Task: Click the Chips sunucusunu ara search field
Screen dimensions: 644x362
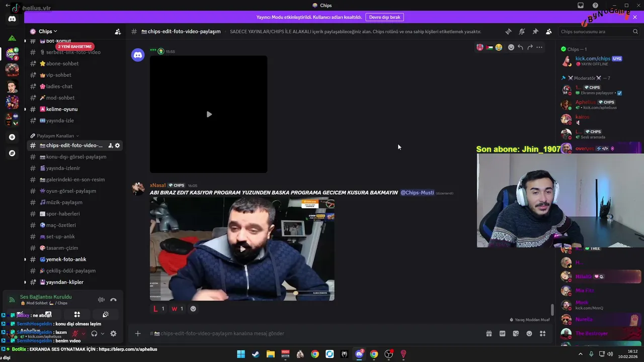Action: coord(599,32)
